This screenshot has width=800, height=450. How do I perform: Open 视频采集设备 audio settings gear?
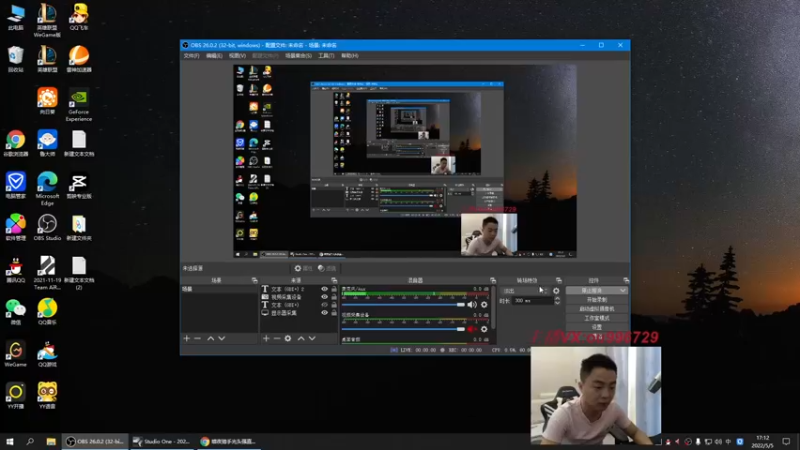tap(484, 329)
